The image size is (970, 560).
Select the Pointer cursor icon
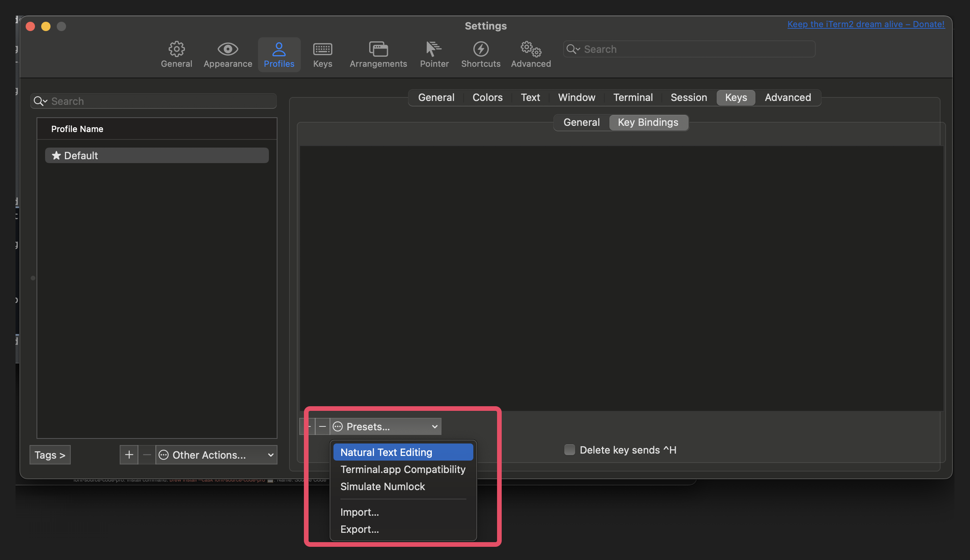click(x=434, y=49)
